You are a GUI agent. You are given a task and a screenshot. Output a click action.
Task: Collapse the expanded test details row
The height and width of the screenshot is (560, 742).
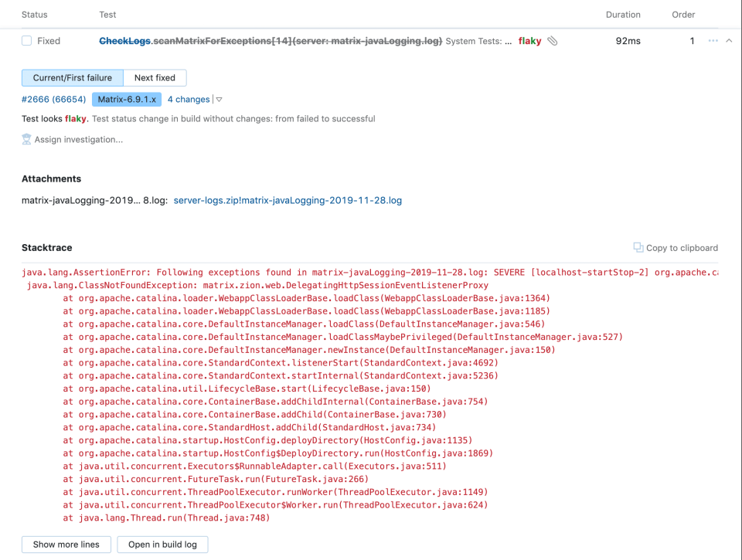tap(729, 41)
